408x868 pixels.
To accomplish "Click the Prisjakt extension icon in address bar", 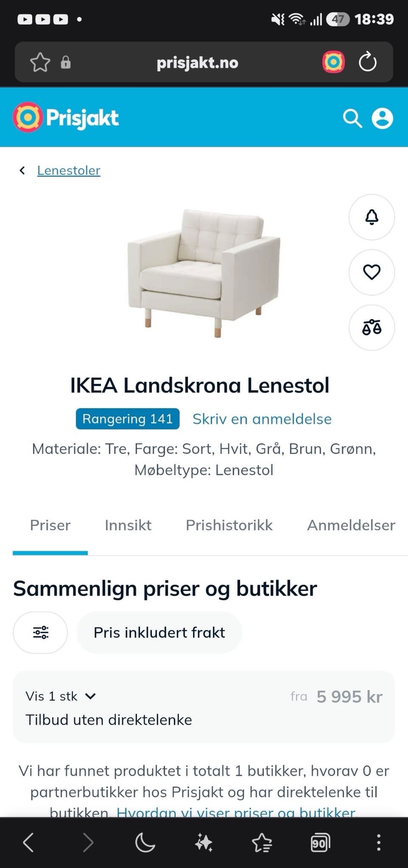I will click(334, 62).
